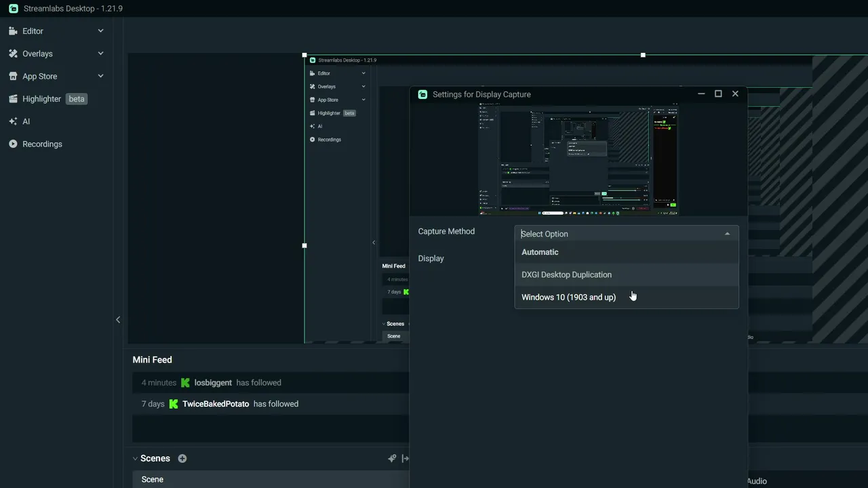Click the Streamlabs icon in the Display Capture dialog
The width and height of the screenshot is (868, 488).
[423, 94]
